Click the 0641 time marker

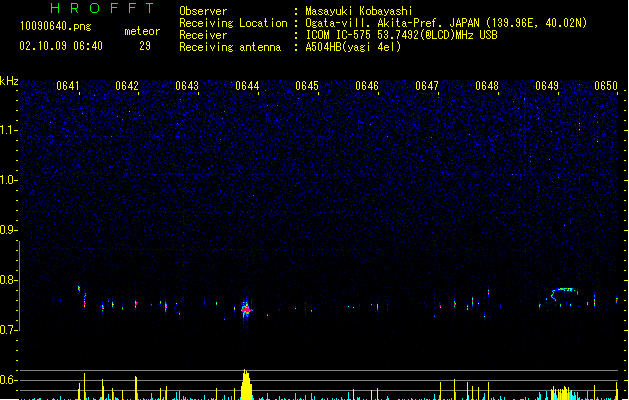point(68,86)
